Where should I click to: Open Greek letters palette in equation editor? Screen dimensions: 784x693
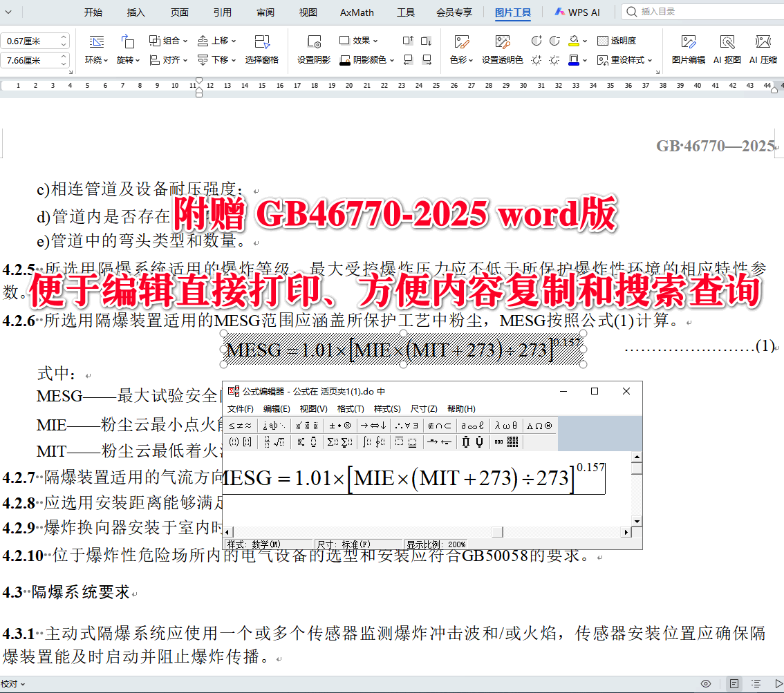505,424
